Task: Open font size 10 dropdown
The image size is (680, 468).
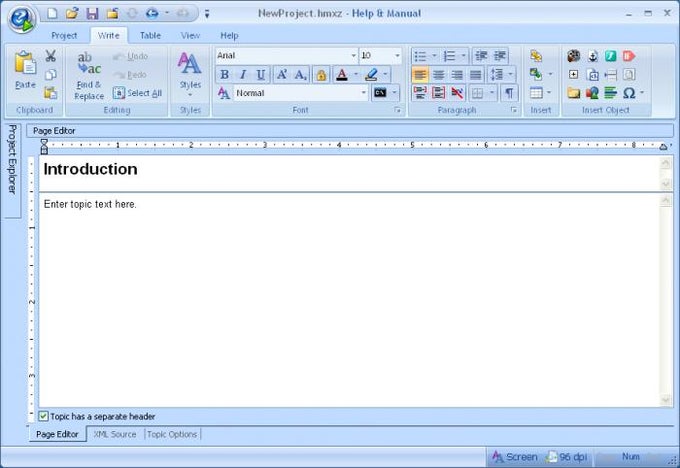Action: pyautogui.click(x=397, y=56)
